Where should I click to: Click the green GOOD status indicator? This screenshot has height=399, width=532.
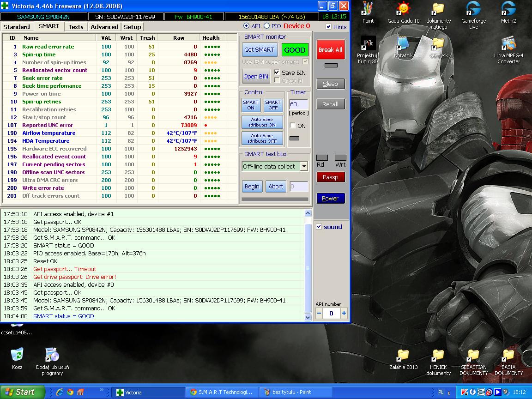point(295,50)
